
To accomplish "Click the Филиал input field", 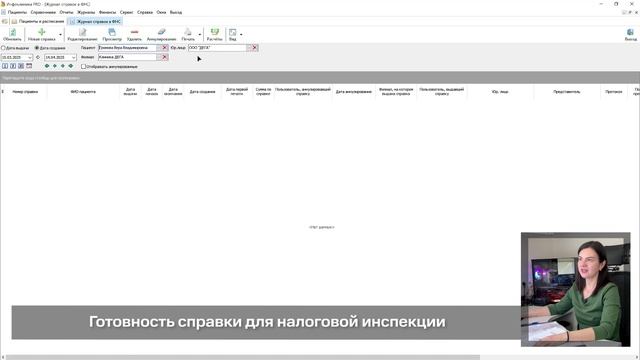I will pos(127,57).
